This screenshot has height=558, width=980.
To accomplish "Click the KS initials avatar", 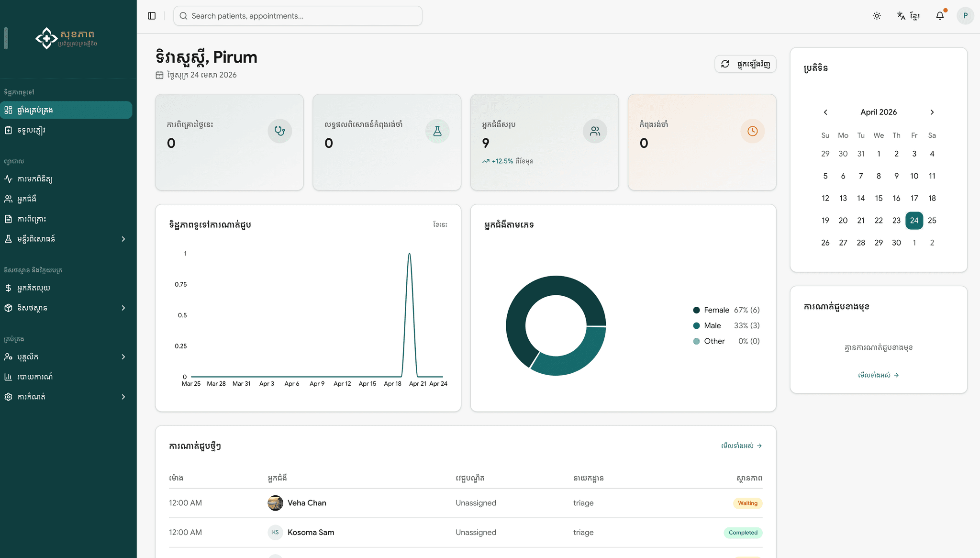I will coord(275,533).
